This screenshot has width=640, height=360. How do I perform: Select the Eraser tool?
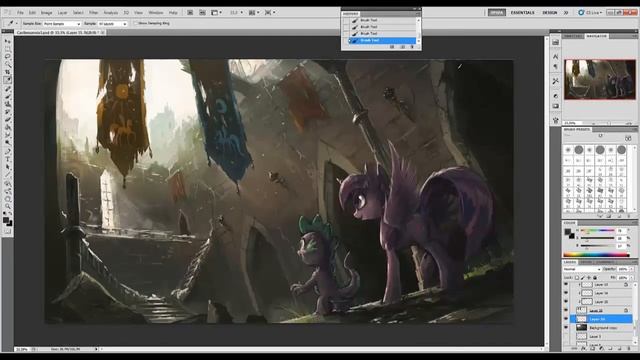(x=7, y=120)
